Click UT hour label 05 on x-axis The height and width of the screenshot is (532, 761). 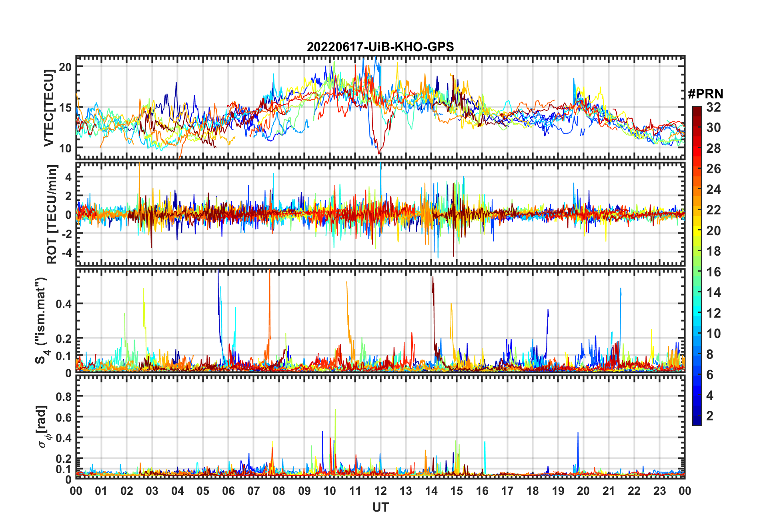(x=203, y=491)
